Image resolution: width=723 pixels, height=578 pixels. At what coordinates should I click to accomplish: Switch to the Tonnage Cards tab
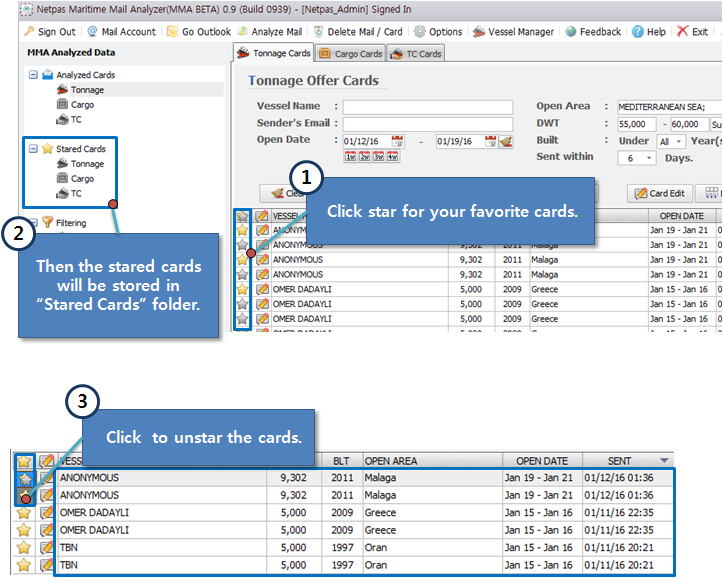[x=273, y=53]
